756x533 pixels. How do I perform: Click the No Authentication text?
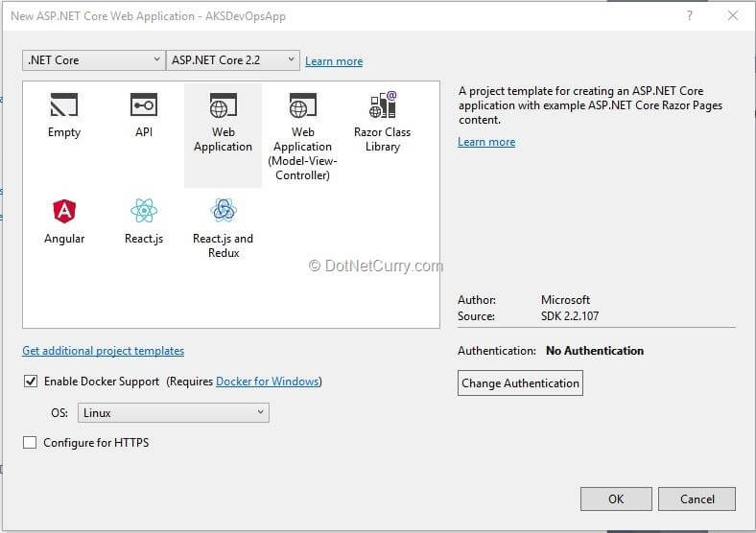(x=595, y=351)
